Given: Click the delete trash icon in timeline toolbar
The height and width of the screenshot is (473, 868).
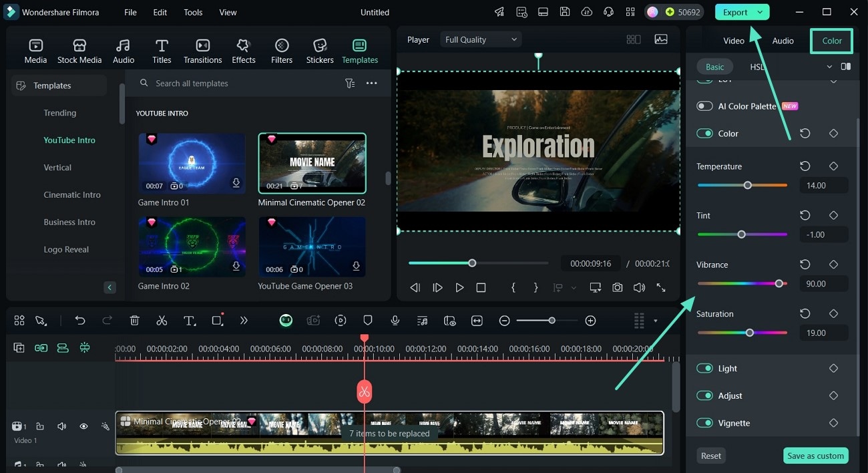Looking at the screenshot, I should pos(134,321).
